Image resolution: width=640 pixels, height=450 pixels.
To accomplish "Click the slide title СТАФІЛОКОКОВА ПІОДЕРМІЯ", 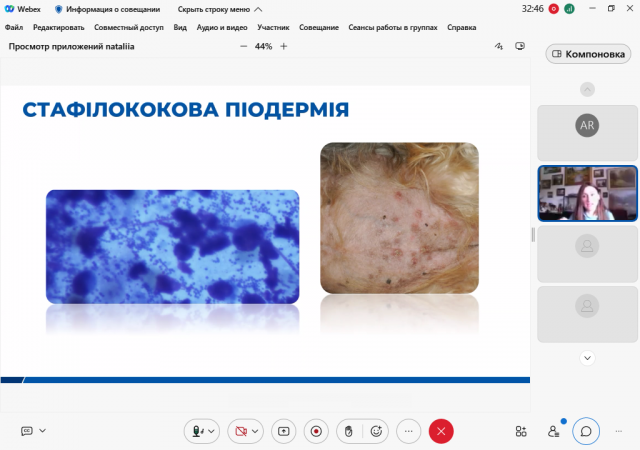I will [186, 110].
